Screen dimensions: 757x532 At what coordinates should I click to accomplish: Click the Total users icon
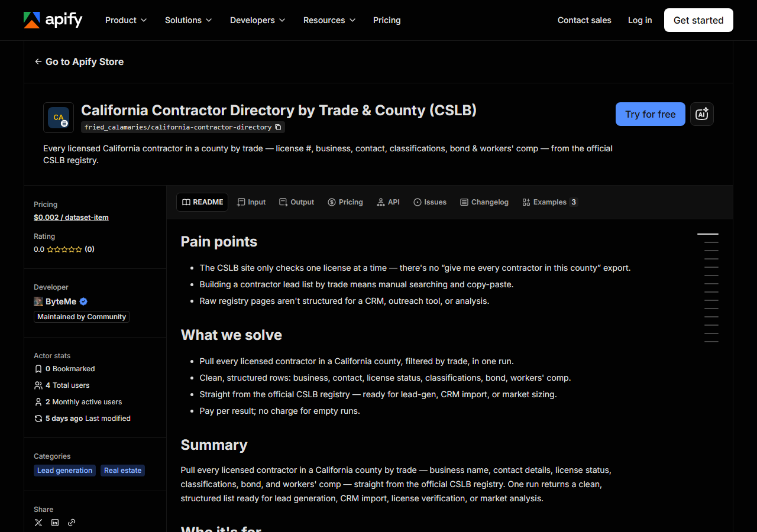38,385
